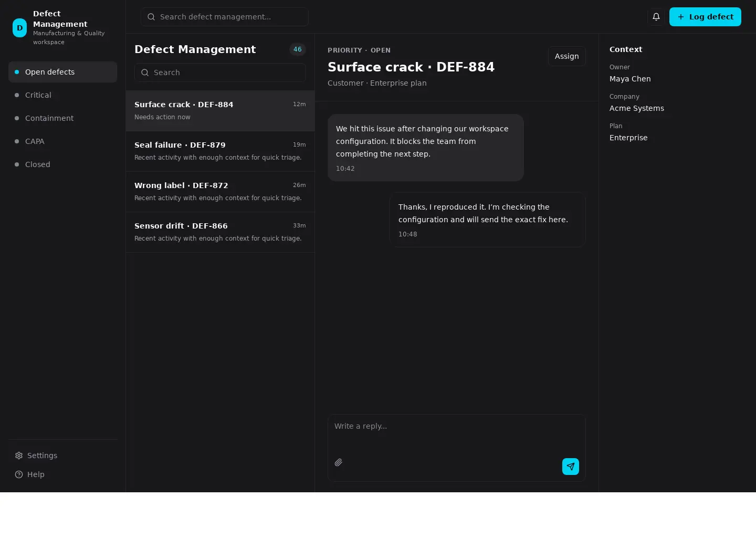Click the Assign button
756x538 pixels.
[x=566, y=56]
